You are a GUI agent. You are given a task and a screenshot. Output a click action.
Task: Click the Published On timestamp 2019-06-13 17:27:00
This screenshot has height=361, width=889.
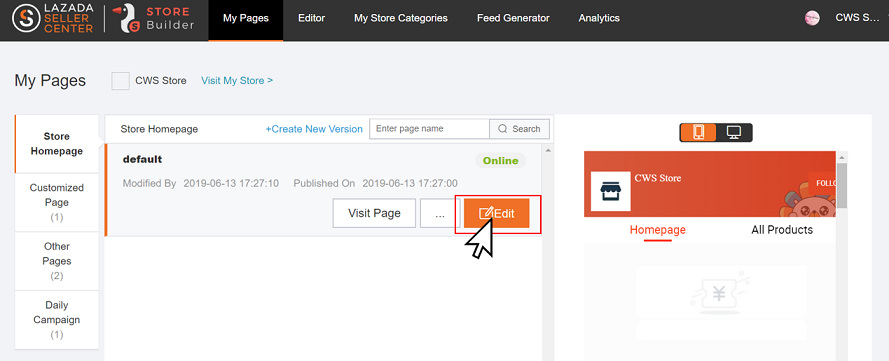(410, 184)
